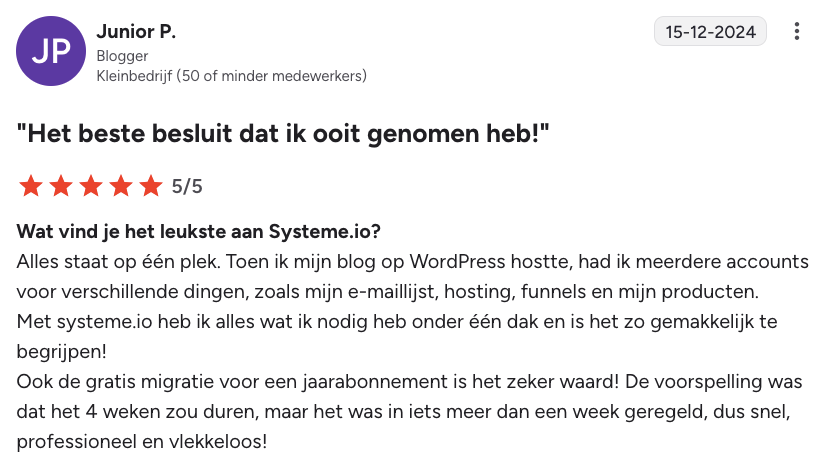Screen dimensions: 835x466
Task: Click the first rating star
Action: coord(30,186)
